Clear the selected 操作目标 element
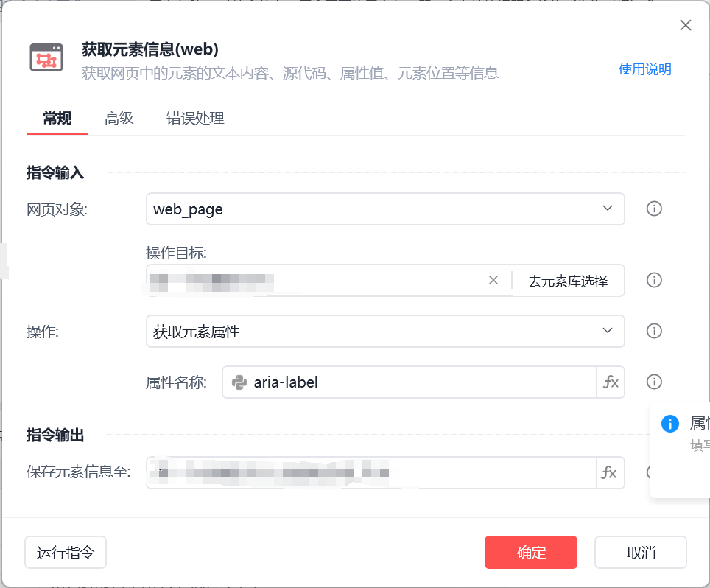The width and height of the screenshot is (710, 588). coord(493,281)
